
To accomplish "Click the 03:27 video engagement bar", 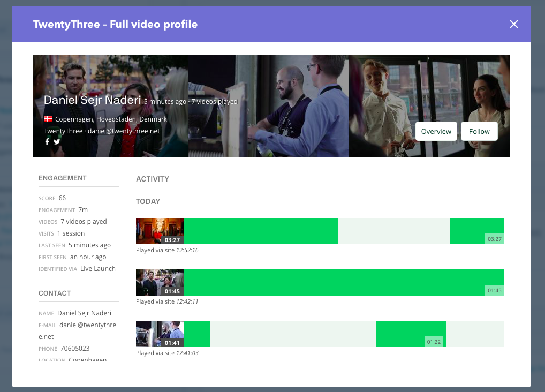I will pyautogui.click(x=344, y=231).
